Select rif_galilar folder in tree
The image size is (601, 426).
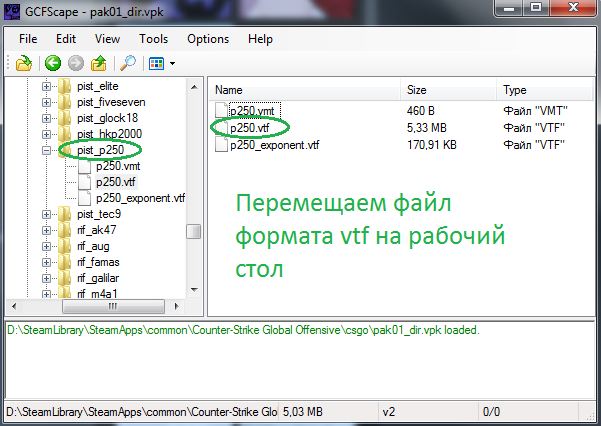[x=98, y=278]
